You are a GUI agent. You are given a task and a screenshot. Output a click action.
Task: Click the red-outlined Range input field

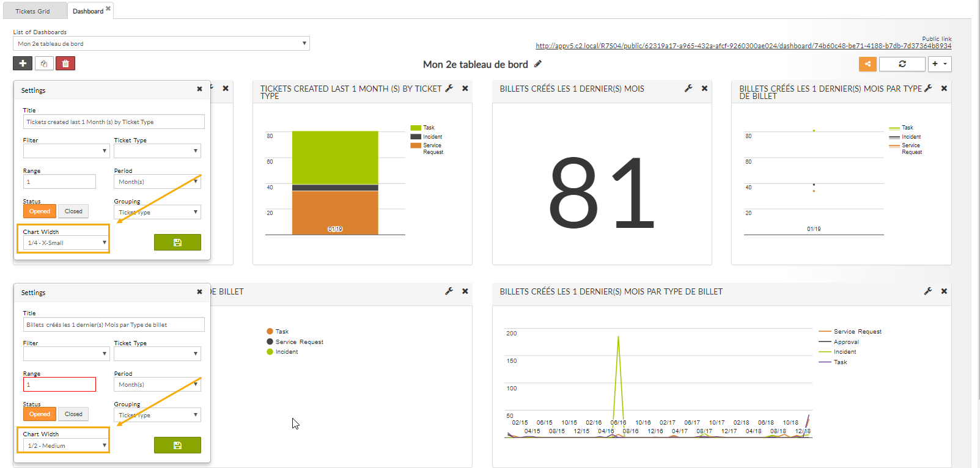click(x=59, y=385)
